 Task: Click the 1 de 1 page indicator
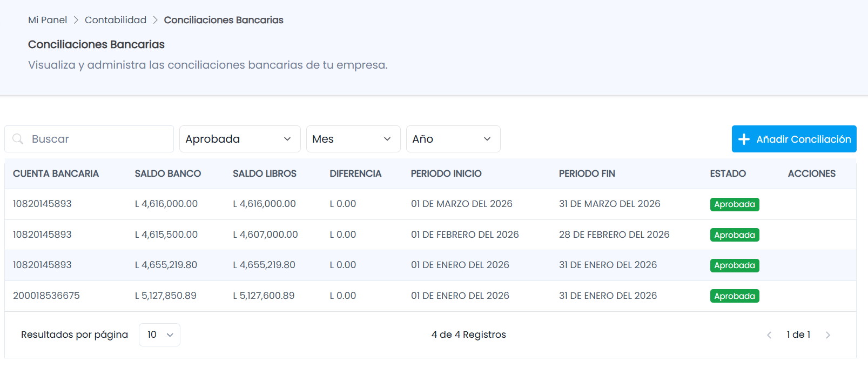pyautogui.click(x=798, y=335)
